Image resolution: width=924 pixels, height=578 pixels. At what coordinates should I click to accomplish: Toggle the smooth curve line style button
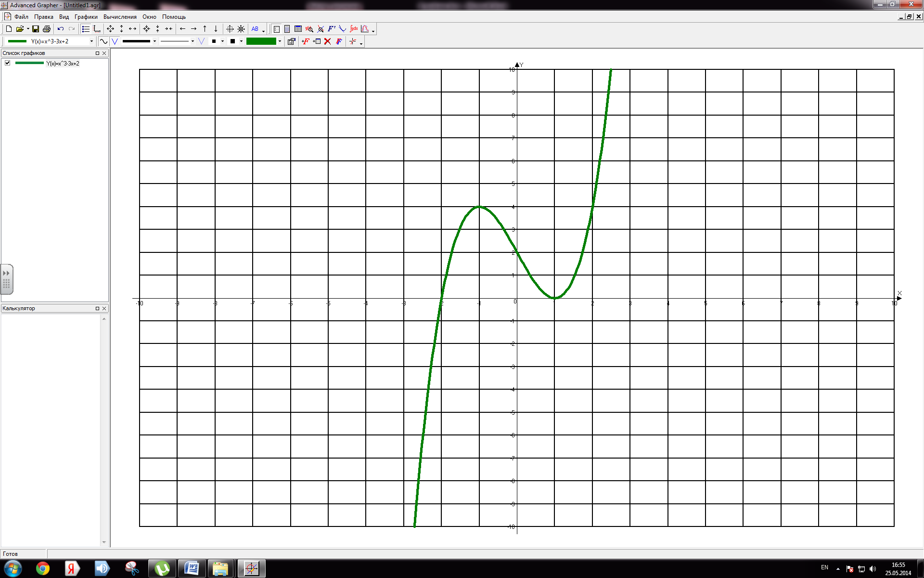click(103, 41)
